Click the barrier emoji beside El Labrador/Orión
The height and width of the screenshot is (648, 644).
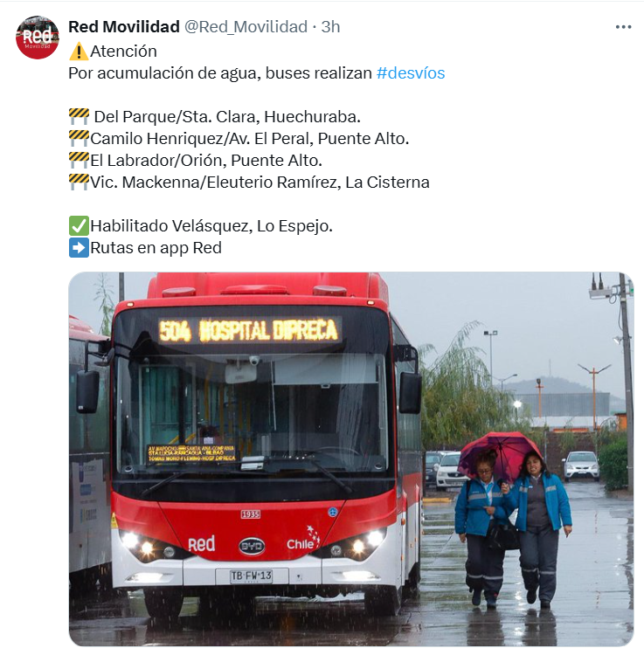pos(79,161)
